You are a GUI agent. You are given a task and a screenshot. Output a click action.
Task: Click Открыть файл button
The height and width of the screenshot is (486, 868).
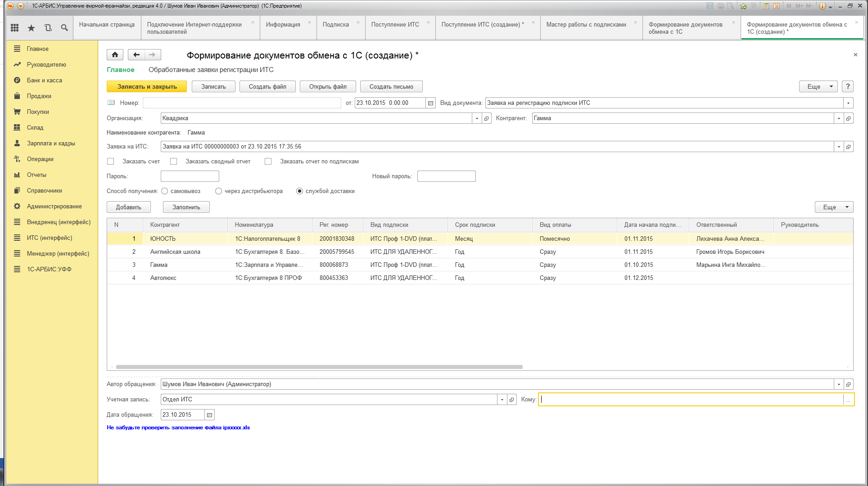[328, 86]
